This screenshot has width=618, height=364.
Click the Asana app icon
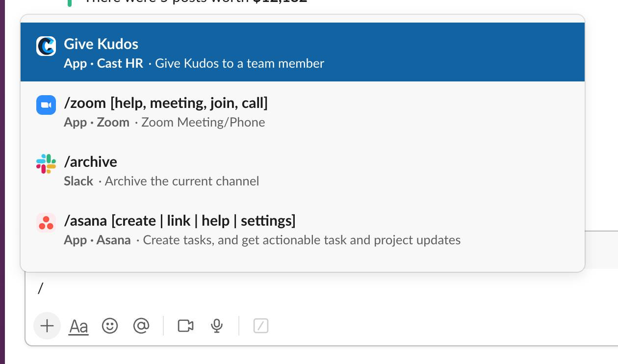tap(46, 223)
